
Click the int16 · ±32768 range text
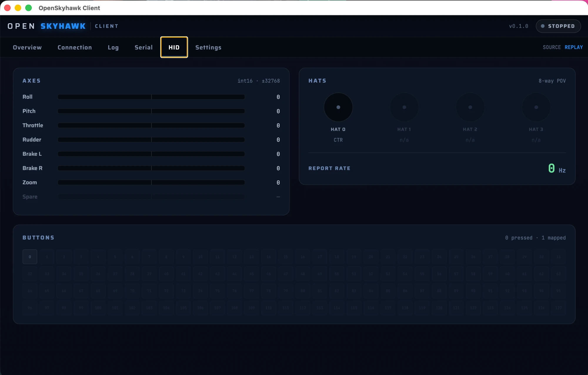coord(258,81)
